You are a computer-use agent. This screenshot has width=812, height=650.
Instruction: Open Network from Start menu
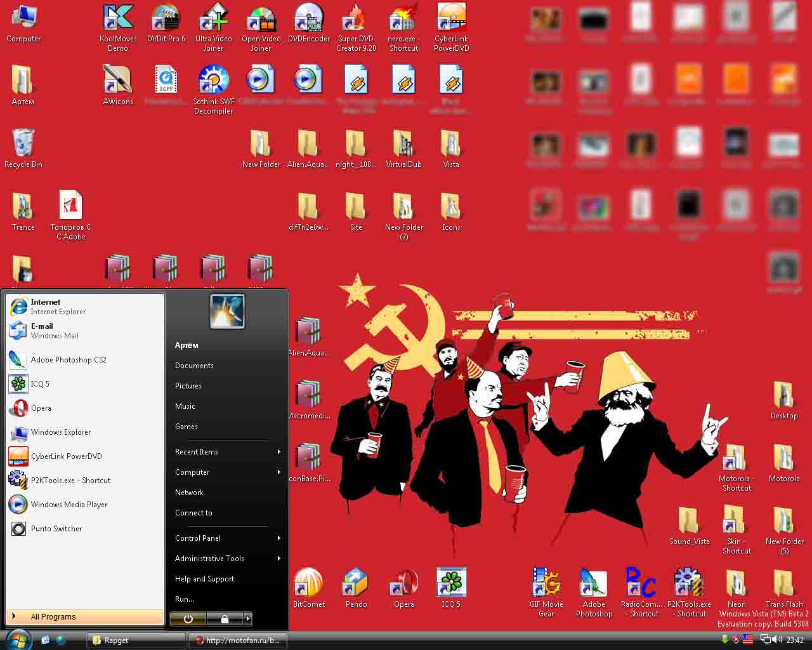coord(189,493)
